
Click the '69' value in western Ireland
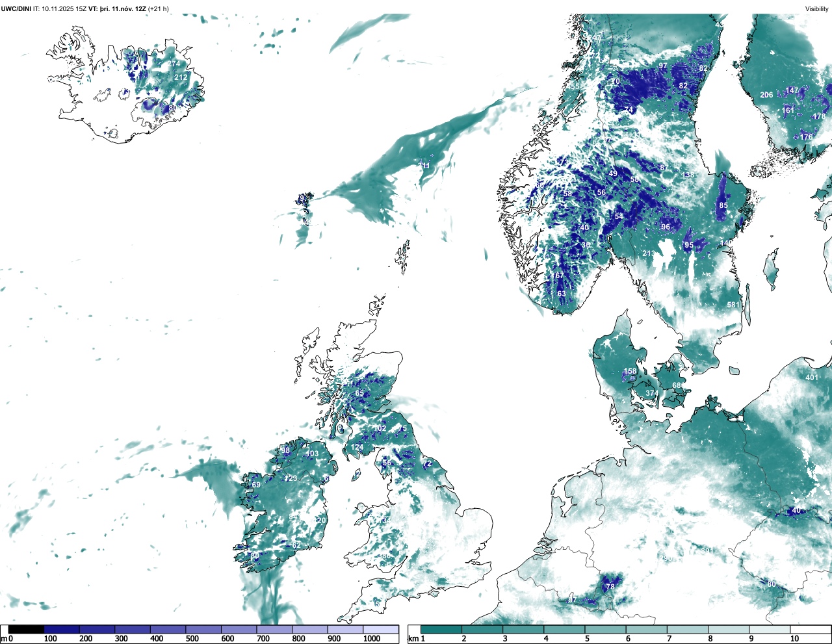pos(256,485)
